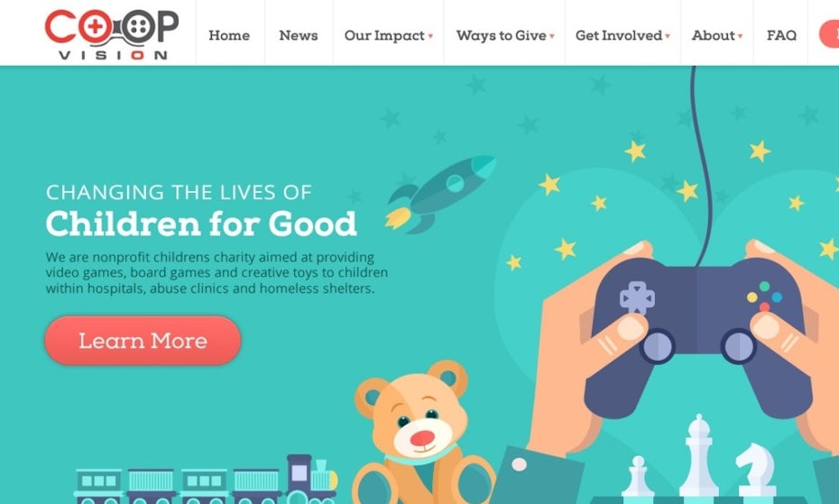Expand the Our Impact dropdown arrow
The height and width of the screenshot is (504, 839).
click(x=430, y=36)
